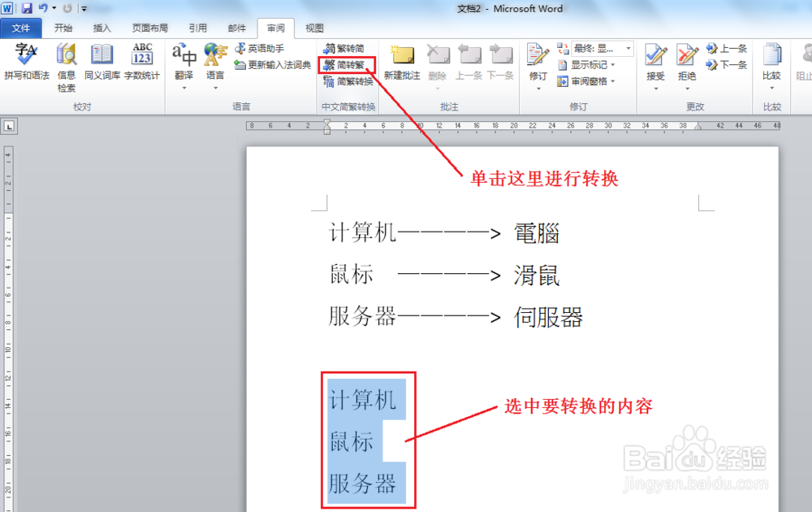Open the 插入 ribbon tab
Screen dimensions: 812x512
pyautogui.click(x=102, y=27)
